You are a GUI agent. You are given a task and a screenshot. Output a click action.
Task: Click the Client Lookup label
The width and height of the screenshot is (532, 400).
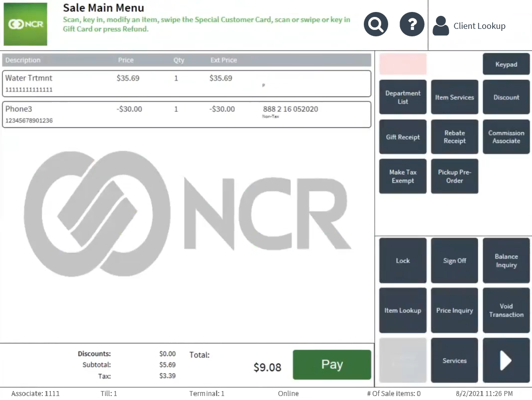[x=479, y=26]
